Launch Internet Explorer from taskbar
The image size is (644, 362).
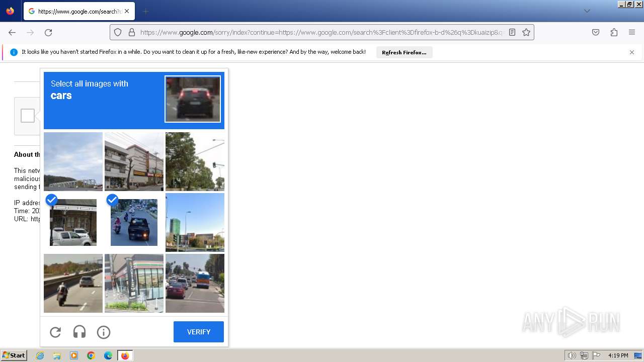pos(40,355)
